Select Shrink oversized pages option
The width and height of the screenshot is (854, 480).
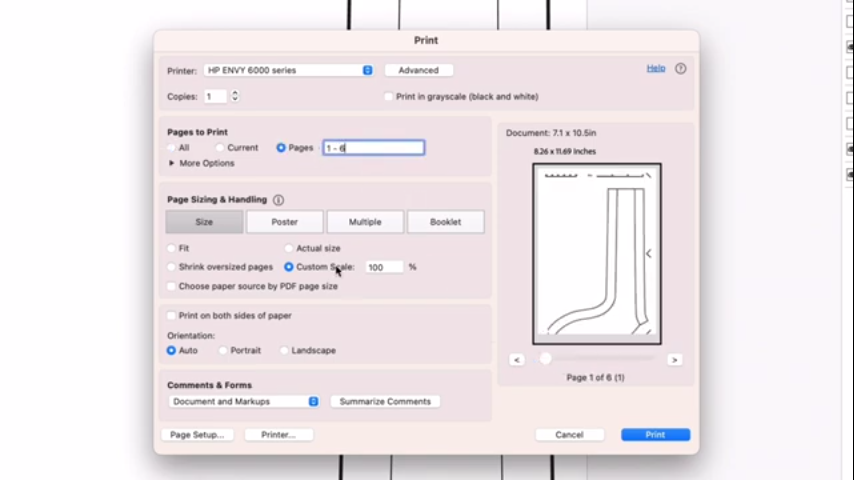click(172, 267)
